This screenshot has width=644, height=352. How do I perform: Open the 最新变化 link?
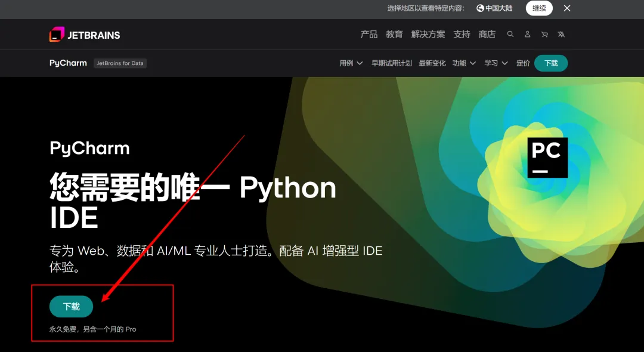(432, 63)
